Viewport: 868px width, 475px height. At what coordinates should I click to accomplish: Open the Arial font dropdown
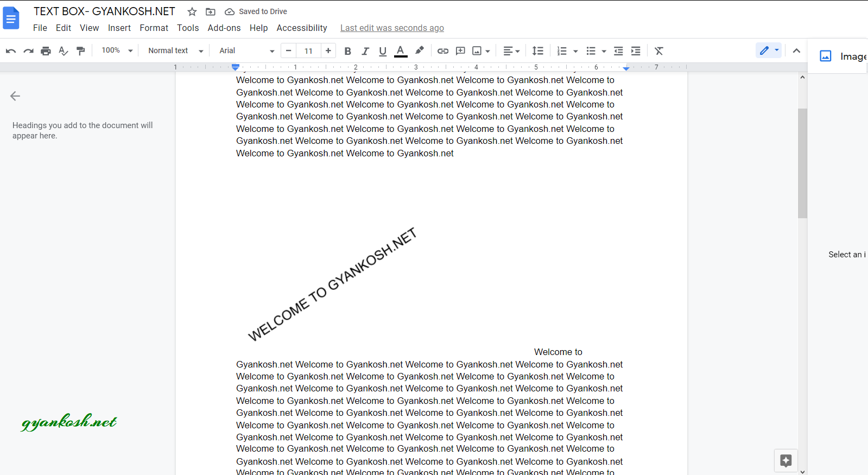[x=247, y=50]
